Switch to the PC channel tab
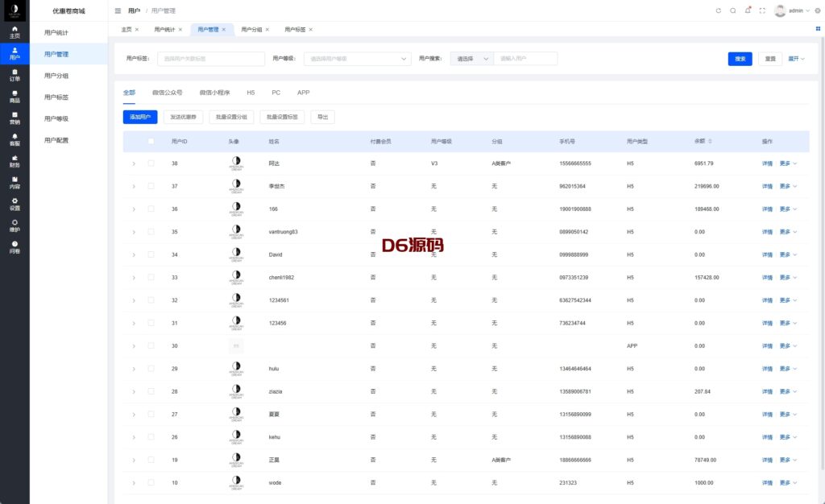This screenshot has height=504, width=825. [276, 93]
